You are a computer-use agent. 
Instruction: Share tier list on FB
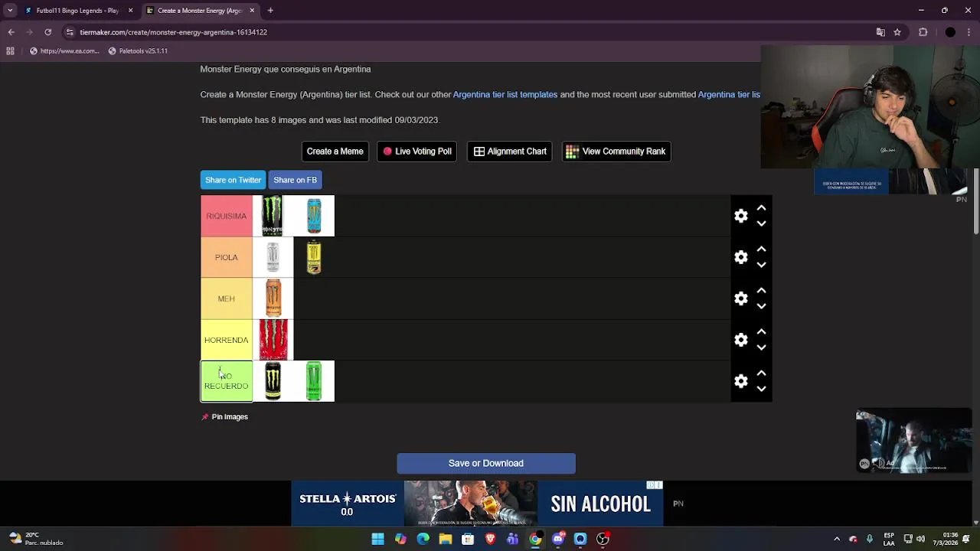tap(295, 180)
